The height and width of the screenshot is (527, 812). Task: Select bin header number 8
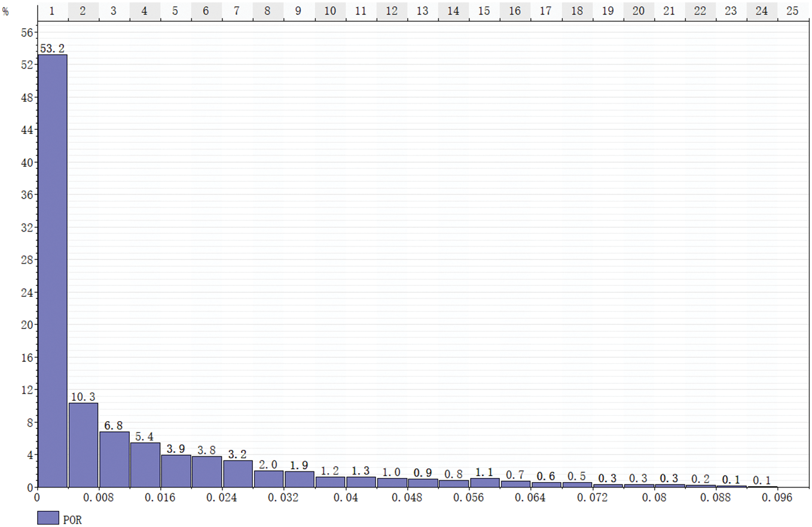[x=268, y=11]
